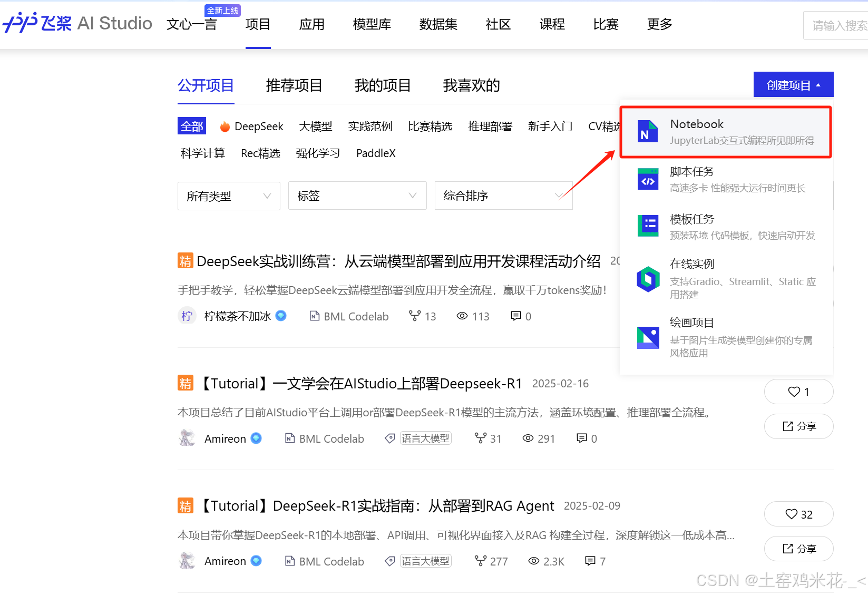The width and height of the screenshot is (868, 595).
Task: Filter by 大模型 category
Action: (x=316, y=126)
